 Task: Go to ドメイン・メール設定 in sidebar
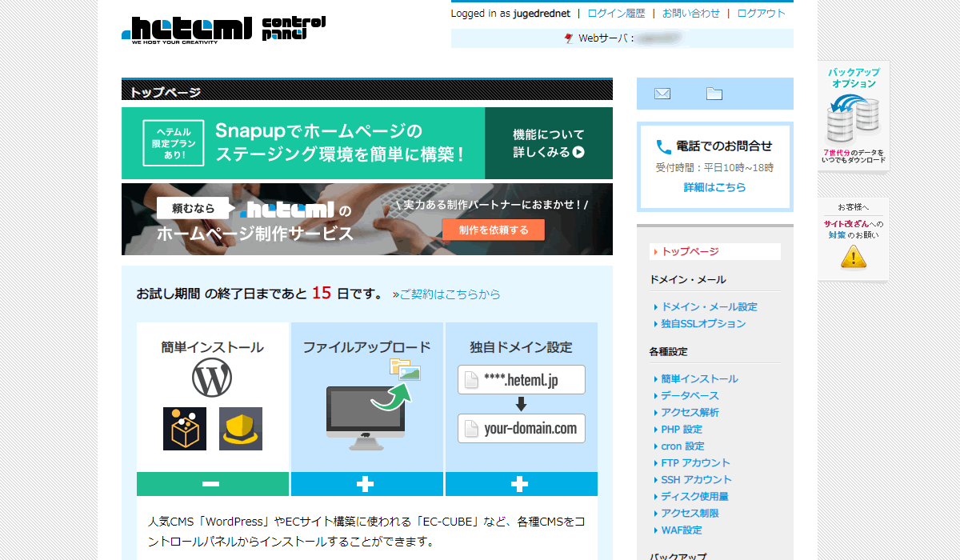709,307
